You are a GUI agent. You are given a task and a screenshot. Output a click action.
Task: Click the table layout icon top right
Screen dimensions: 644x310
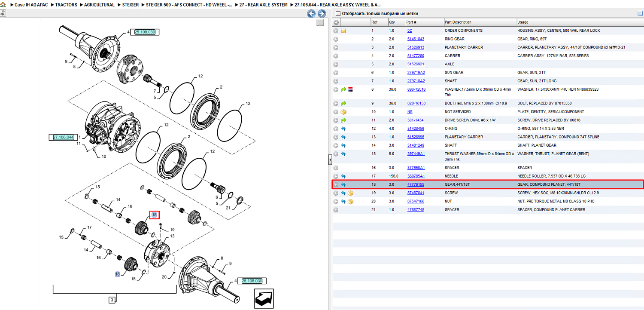(x=640, y=13)
